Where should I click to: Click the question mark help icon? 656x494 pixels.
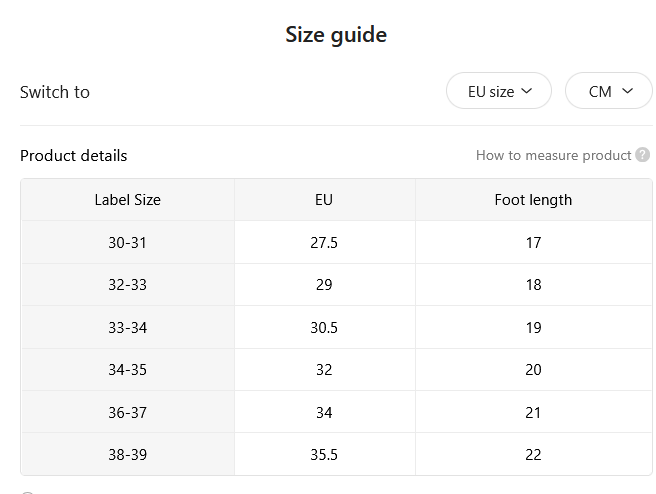(642, 155)
